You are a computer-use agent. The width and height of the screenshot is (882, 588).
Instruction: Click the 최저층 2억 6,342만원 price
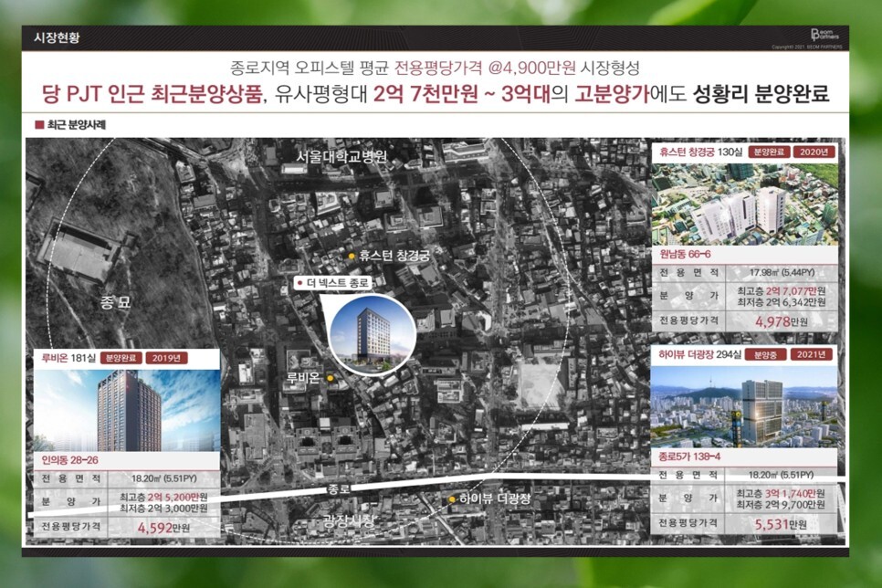coord(782,302)
